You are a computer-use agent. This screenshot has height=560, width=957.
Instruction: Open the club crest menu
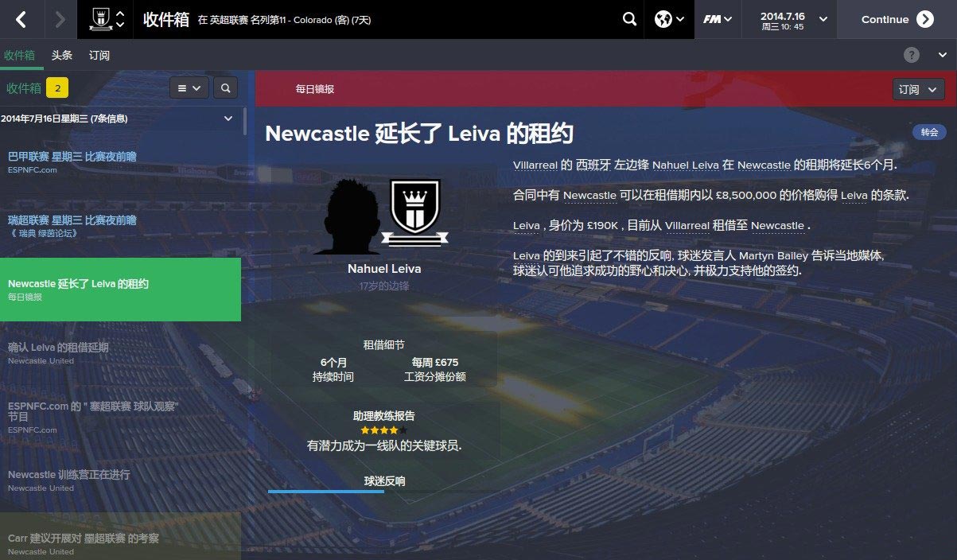[x=106, y=19]
